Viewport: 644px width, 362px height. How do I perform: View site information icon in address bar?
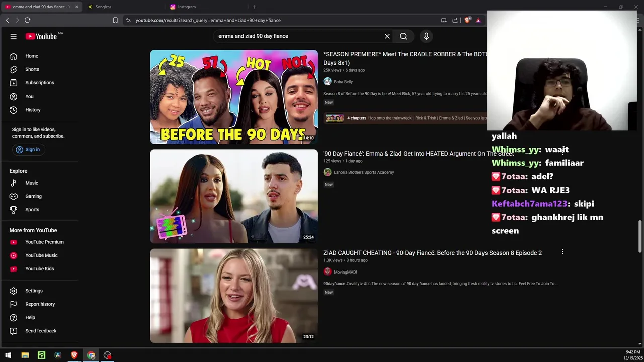128,20
